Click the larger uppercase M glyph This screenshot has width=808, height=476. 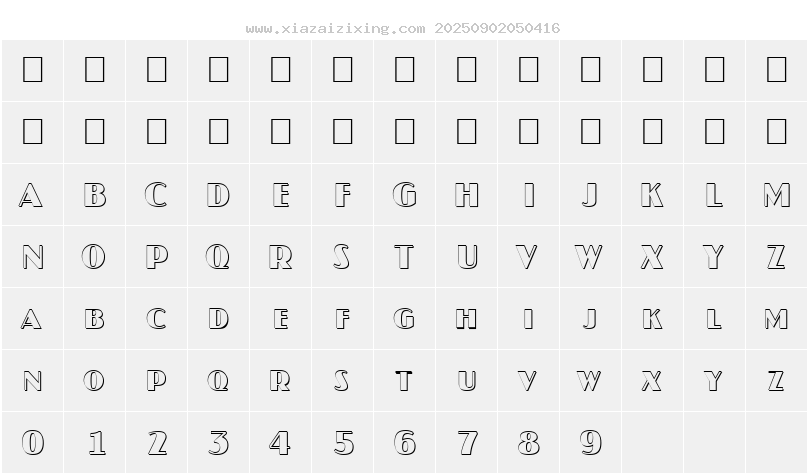777,195
